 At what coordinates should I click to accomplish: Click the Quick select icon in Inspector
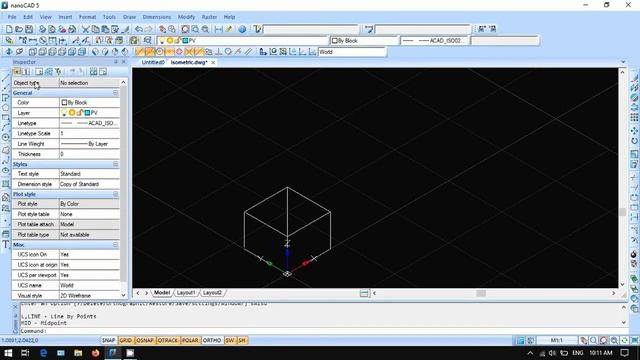(58, 72)
